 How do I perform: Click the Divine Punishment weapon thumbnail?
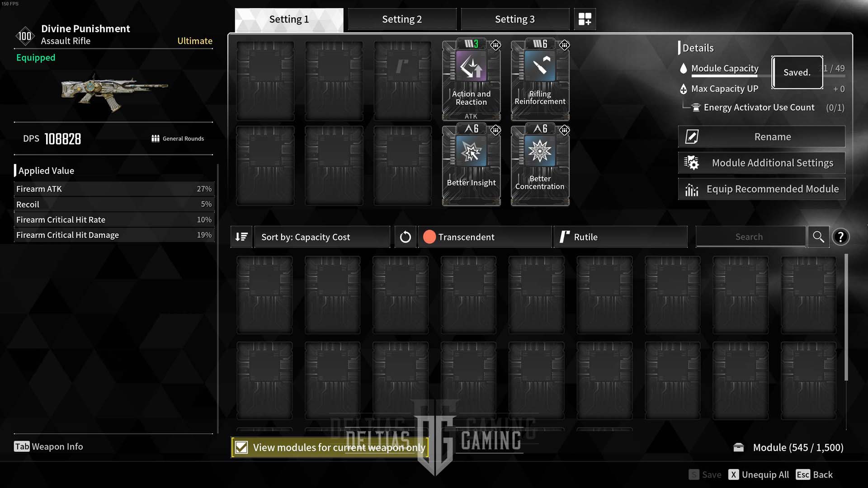(x=113, y=92)
